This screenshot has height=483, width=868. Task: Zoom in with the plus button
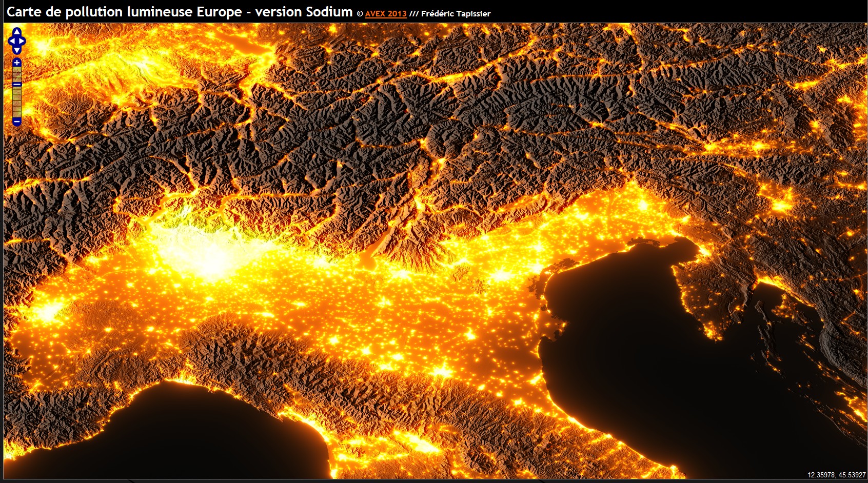(17, 63)
